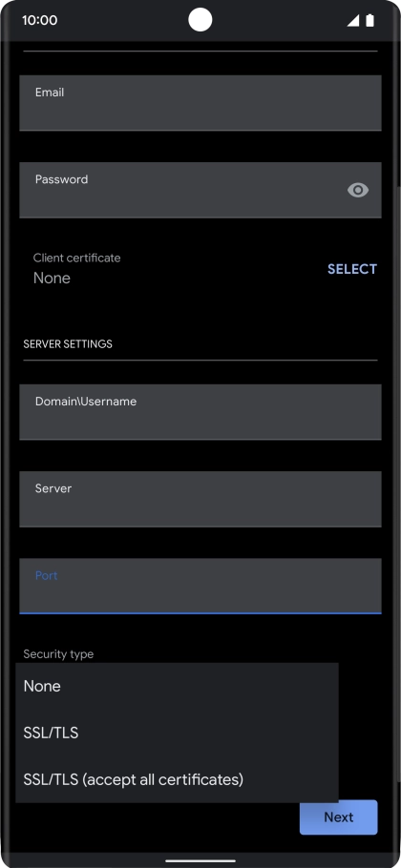Select SSL/TLS (accept all certificates) option

177,779
